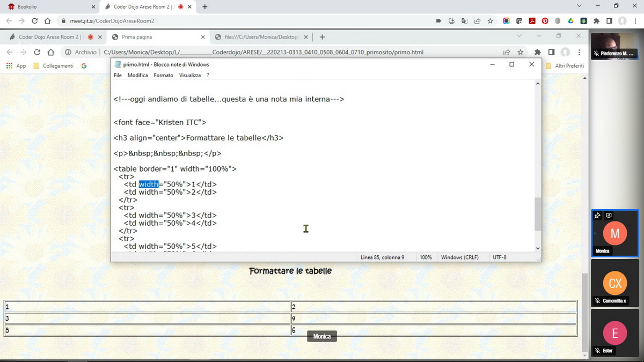The width and height of the screenshot is (644, 362).
Task: Open the ? help menu in Notepad
Action: point(208,75)
